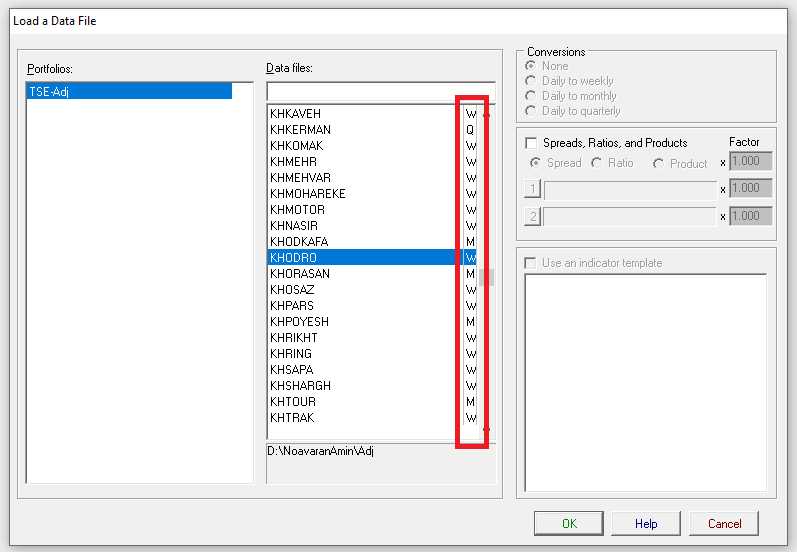Select the KHKOMAK data file
Screen dimensions: 797x552
[373, 146]
